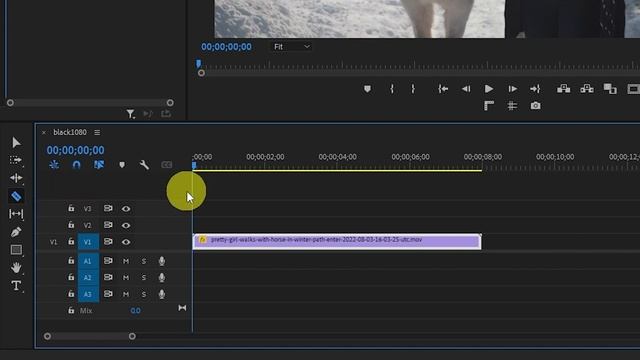Toggle V1 track targeting
640x360 pixels.
88,242
